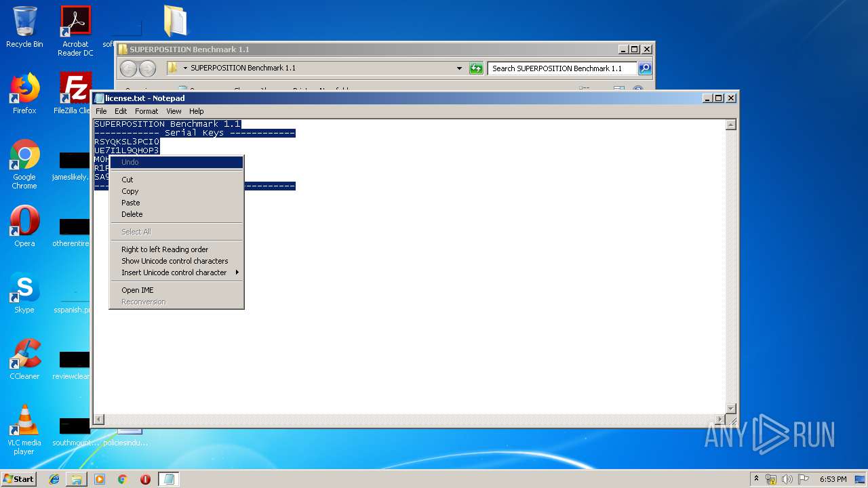The height and width of the screenshot is (488, 868).
Task: Choose Cut from the context menu
Action: (176, 180)
